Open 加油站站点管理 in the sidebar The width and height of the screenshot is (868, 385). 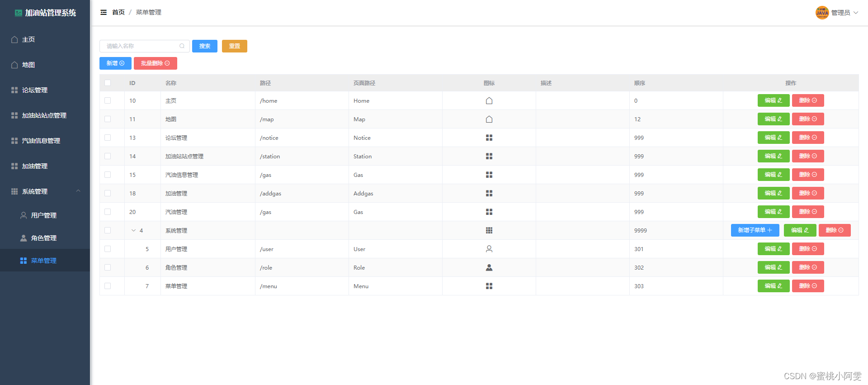click(x=45, y=116)
